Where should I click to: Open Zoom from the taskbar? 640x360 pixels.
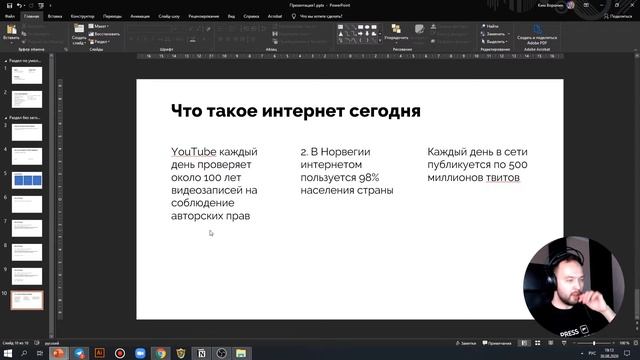click(x=140, y=353)
